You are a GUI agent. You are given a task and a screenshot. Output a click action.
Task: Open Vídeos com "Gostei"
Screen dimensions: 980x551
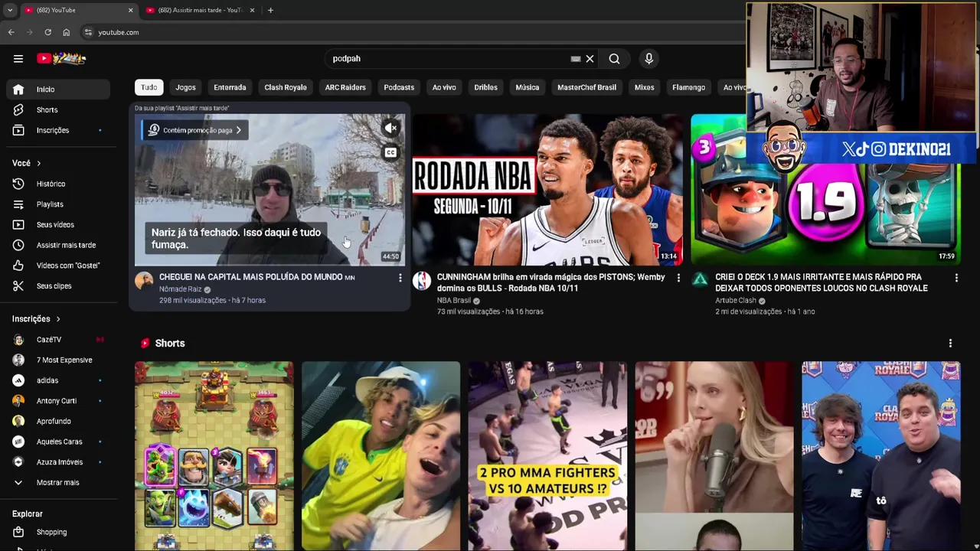coord(58,266)
